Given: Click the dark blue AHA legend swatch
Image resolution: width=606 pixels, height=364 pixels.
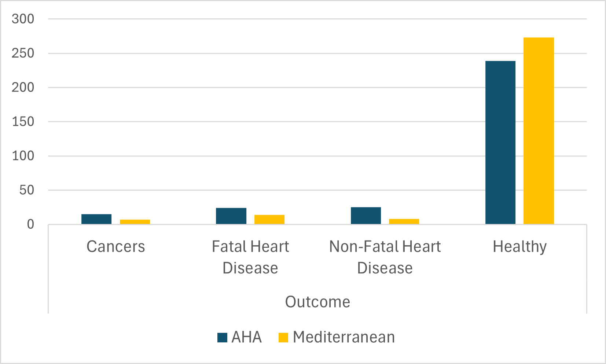Looking at the screenshot, I should coord(222,337).
